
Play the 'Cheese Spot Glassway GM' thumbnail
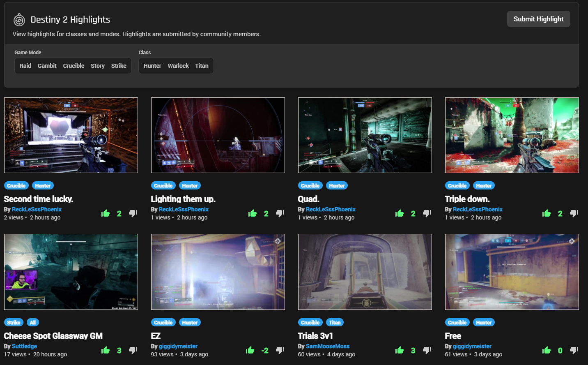click(x=71, y=272)
